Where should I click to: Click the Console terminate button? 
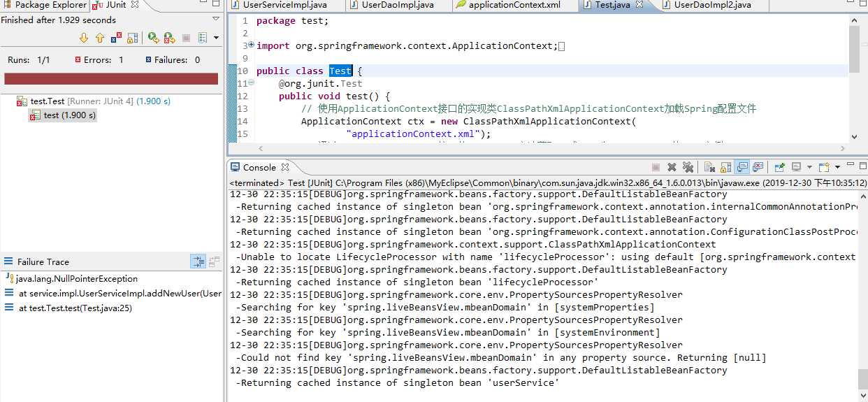click(x=656, y=167)
